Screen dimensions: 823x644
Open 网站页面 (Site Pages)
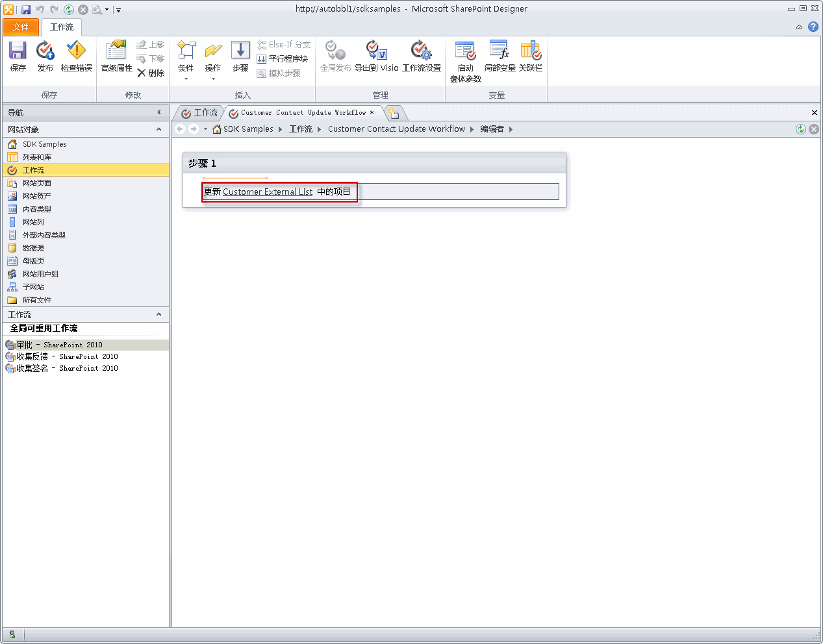86,183
